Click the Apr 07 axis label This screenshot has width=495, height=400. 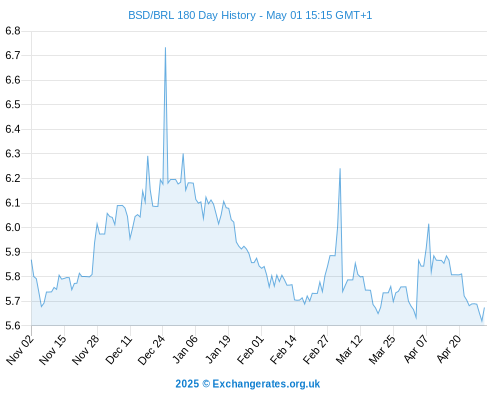[415, 349]
